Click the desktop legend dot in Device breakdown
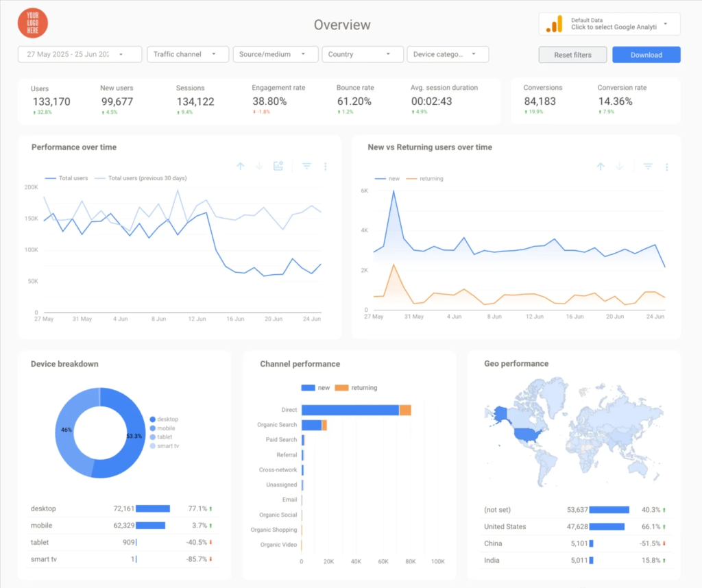The width and height of the screenshot is (702, 588). pos(153,419)
